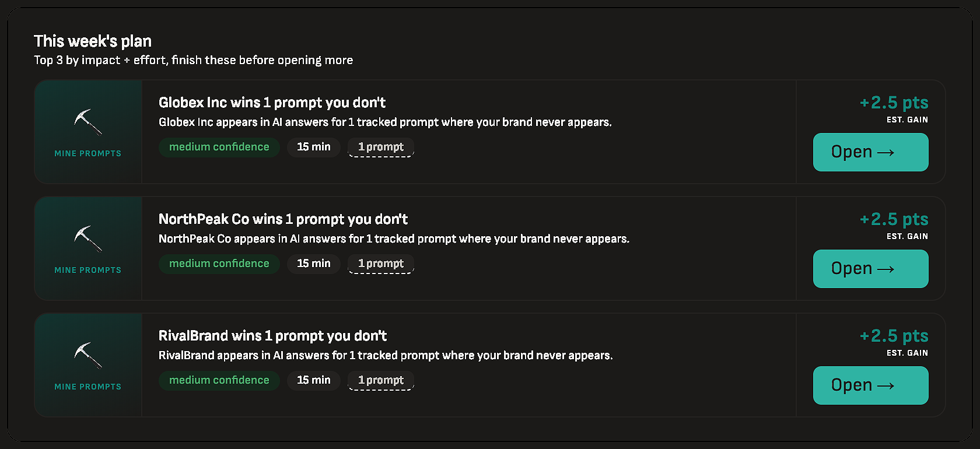Screen dimensions: 980x449
Task: Open the NorthPeak Co opportunity
Action: coord(870,269)
